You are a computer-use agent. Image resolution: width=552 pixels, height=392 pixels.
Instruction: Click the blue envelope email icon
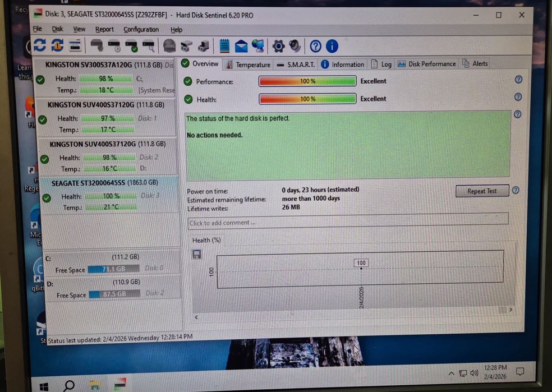[241, 46]
